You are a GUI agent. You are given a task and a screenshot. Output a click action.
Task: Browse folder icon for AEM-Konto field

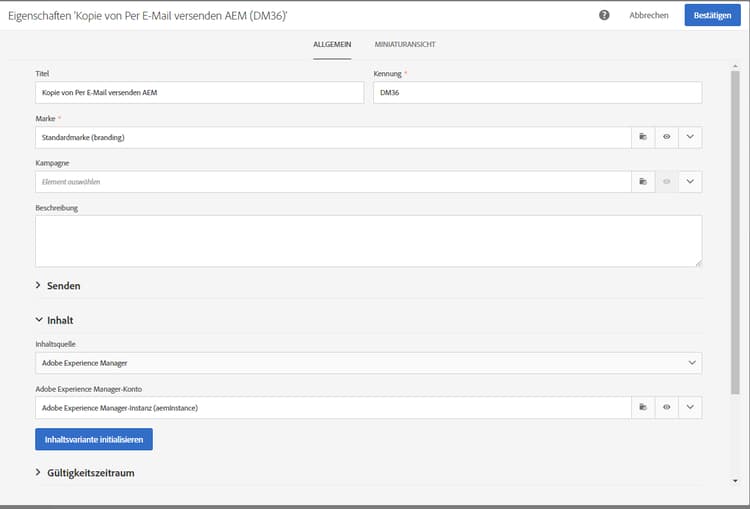pyautogui.click(x=643, y=408)
